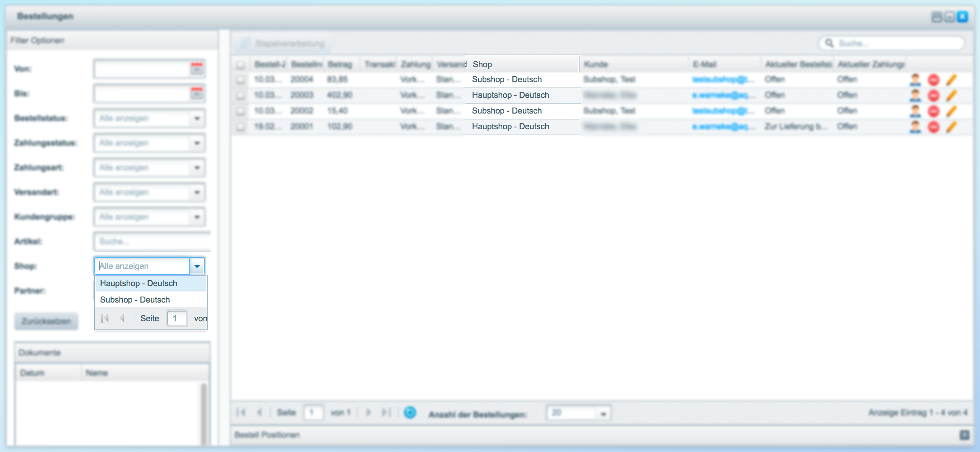
Task: Sort by Kunde column header
Action: tap(634, 64)
